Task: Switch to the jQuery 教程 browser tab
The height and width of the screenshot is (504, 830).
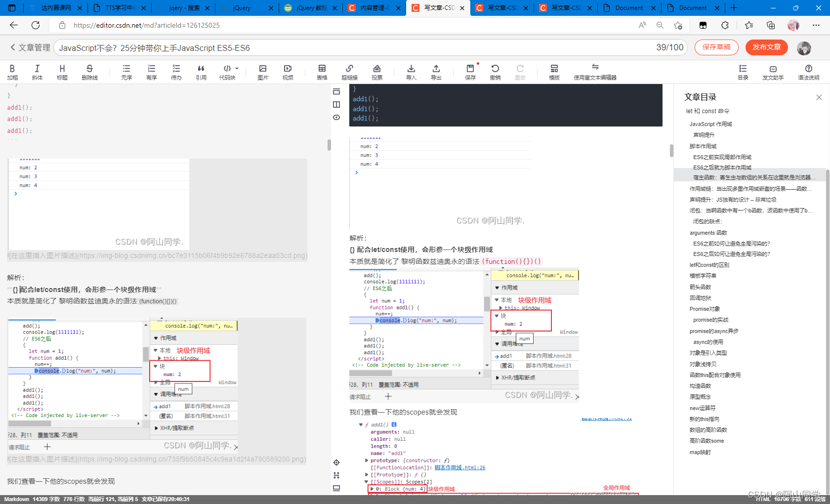Action: pyautogui.click(x=311, y=8)
